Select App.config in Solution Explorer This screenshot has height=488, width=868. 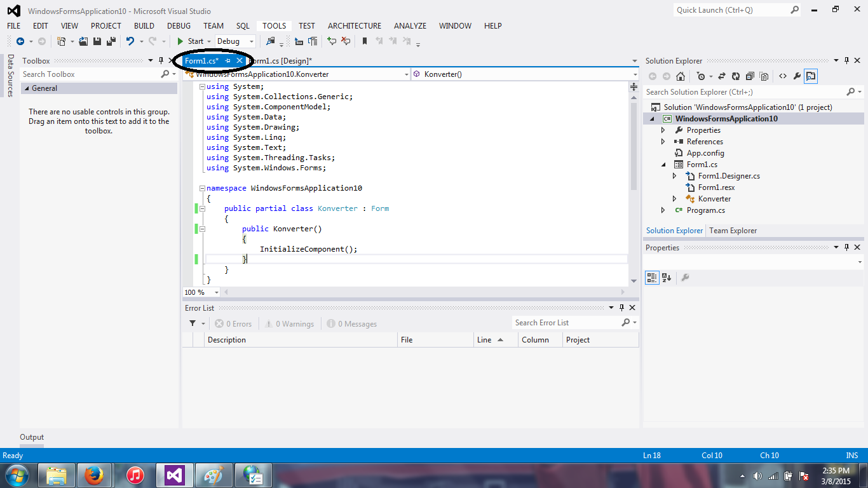click(x=705, y=153)
